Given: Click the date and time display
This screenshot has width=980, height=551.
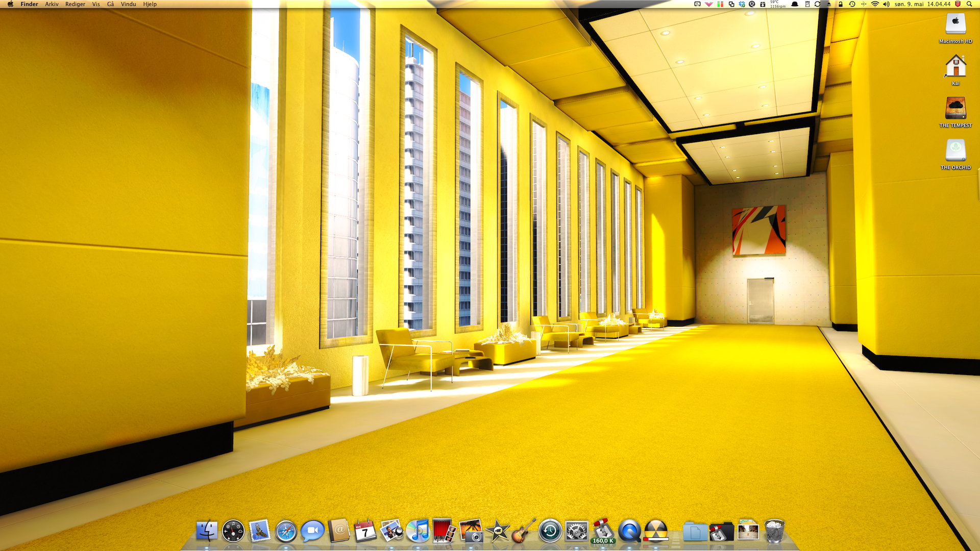Looking at the screenshot, I should pos(922,4).
